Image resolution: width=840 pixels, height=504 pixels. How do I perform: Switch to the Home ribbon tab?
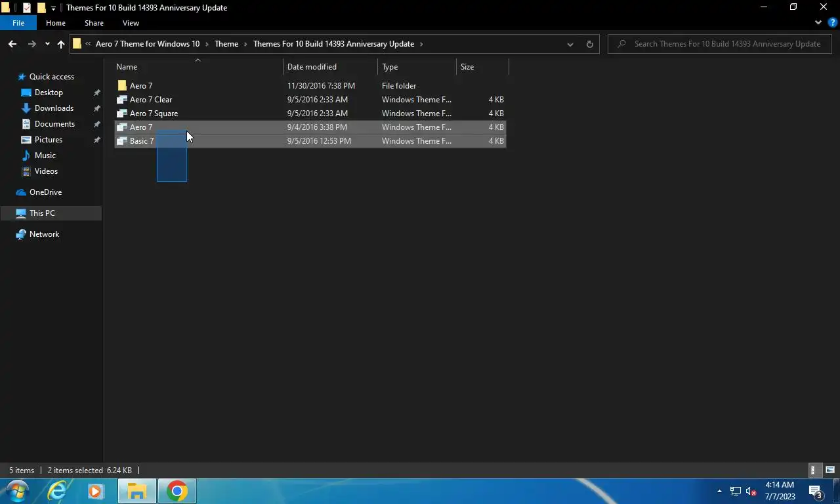coord(56,23)
